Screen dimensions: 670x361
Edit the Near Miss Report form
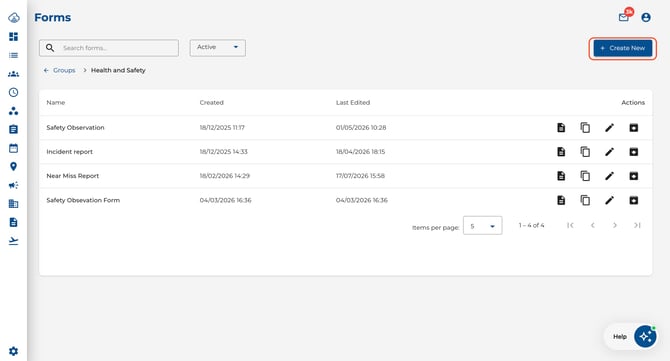pos(610,176)
